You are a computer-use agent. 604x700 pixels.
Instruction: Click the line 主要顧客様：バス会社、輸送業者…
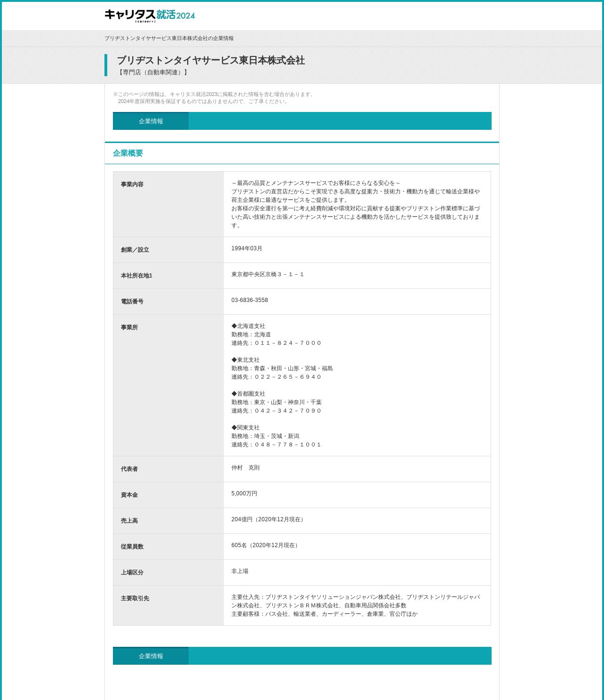(x=325, y=614)
